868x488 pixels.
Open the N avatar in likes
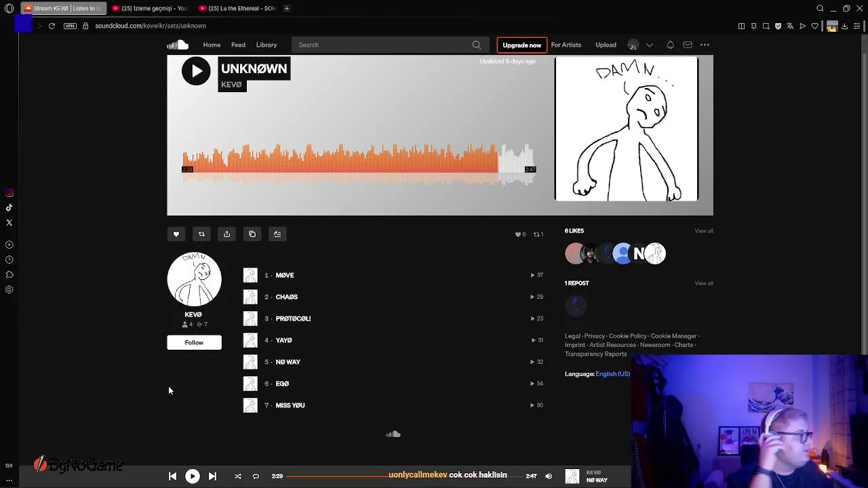(x=638, y=253)
